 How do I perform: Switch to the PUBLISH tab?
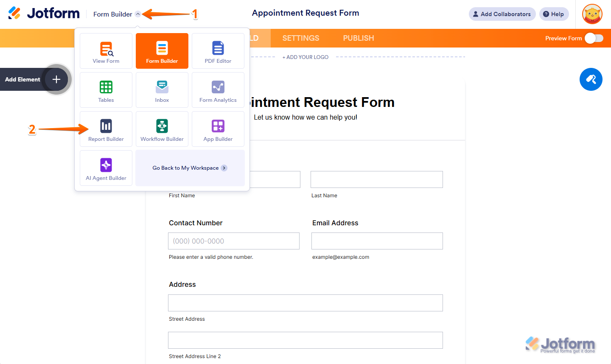coord(359,38)
